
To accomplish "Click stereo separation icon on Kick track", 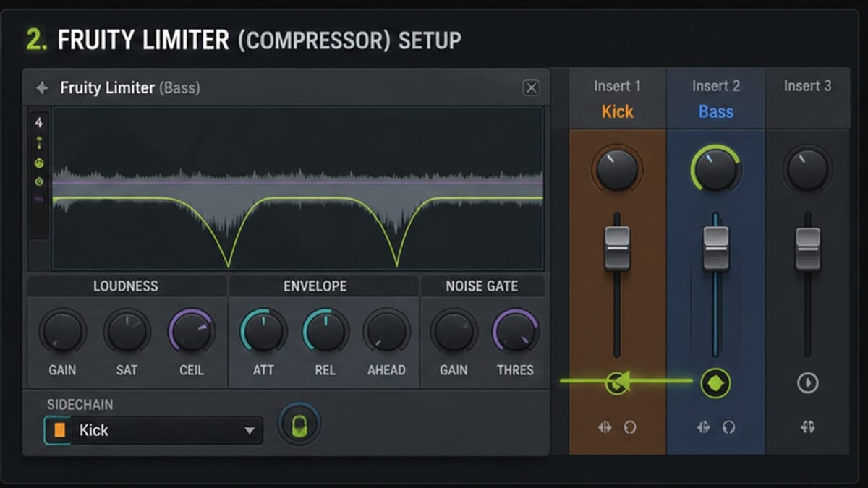I will [x=605, y=427].
